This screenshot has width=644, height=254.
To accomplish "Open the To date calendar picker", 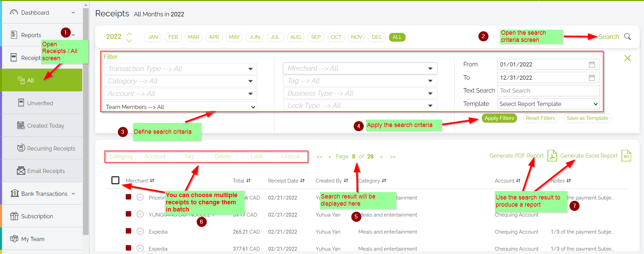I will (592, 78).
